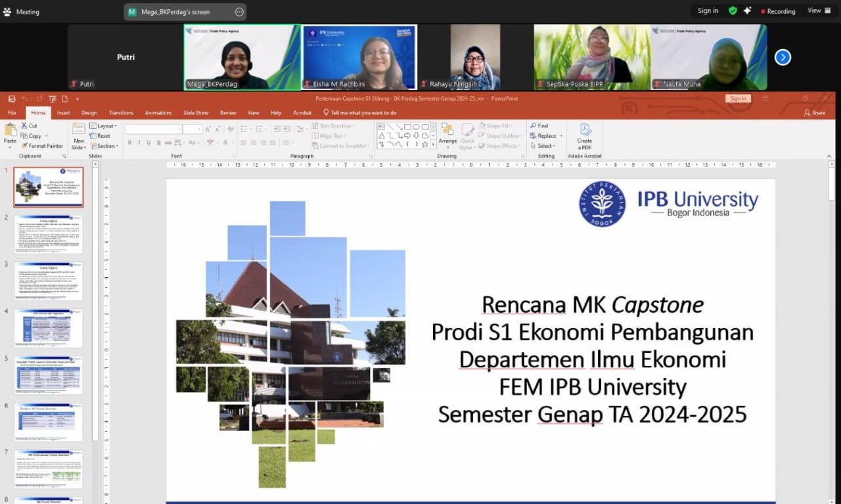Select the Format Painter tool
Screen dimensions: 841x504
24,146
